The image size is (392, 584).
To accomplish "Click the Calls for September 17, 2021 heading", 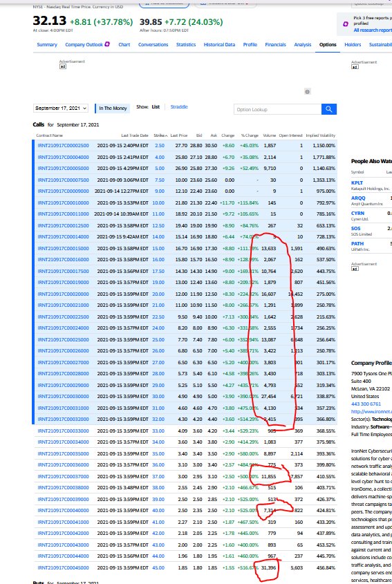I will point(66,125).
